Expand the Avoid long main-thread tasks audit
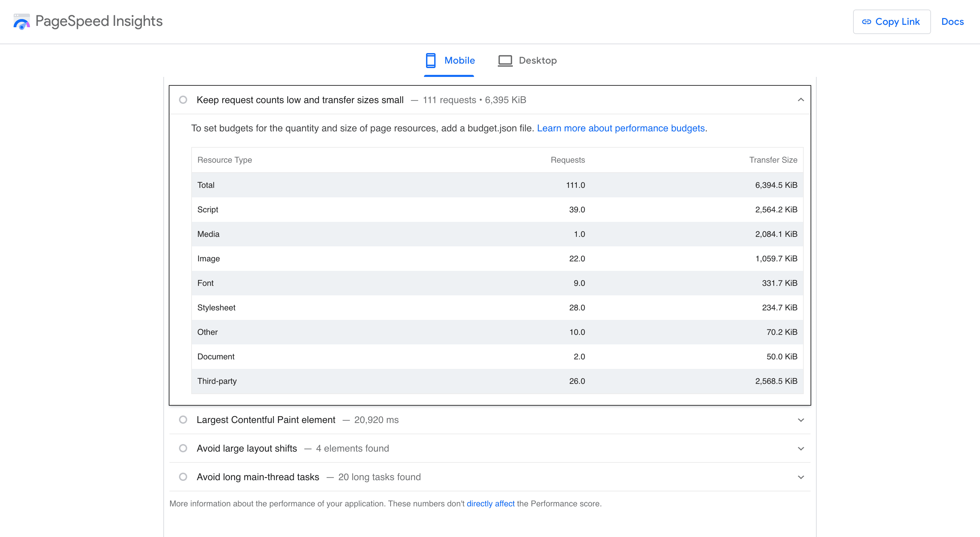 tap(801, 477)
